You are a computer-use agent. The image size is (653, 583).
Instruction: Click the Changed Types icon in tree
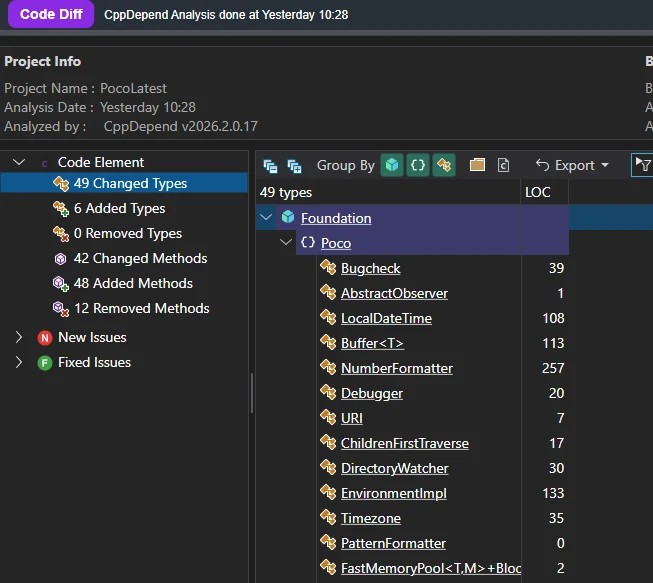(x=61, y=184)
